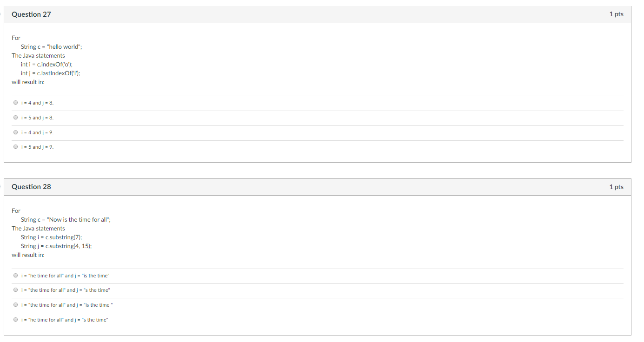The width and height of the screenshot is (644, 342).
Task: Select answer "i = 4 and j = 8."
Action: 15,102
